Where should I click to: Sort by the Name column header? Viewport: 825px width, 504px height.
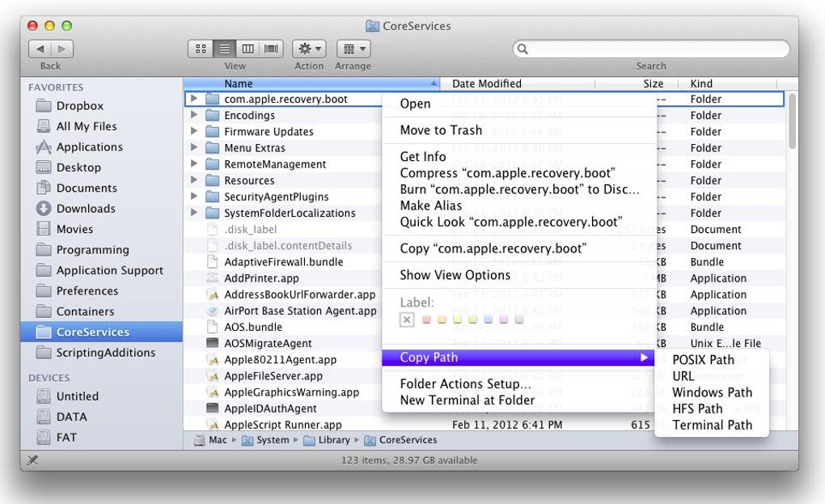coord(311,83)
